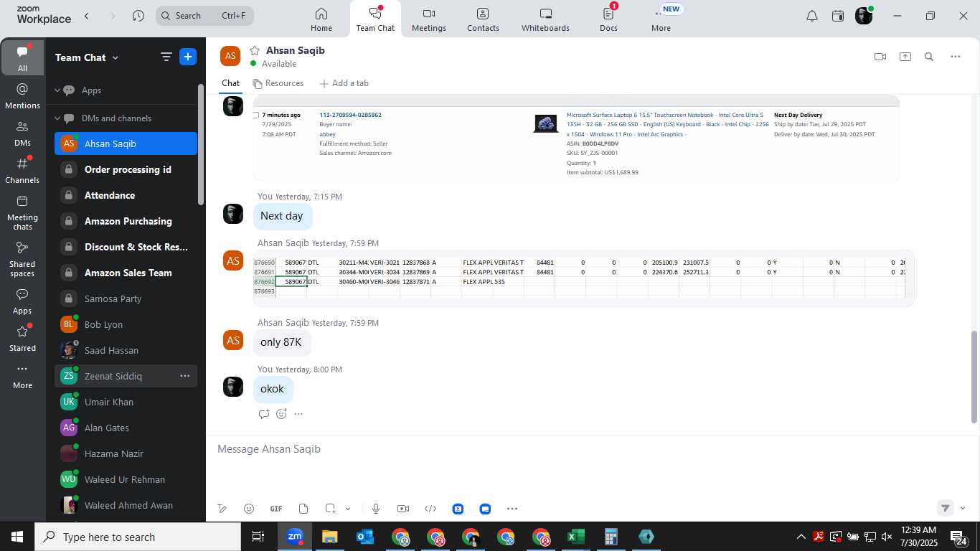Open the Contacts tab
This screenshot has width=980, height=551.
click(x=483, y=19)
